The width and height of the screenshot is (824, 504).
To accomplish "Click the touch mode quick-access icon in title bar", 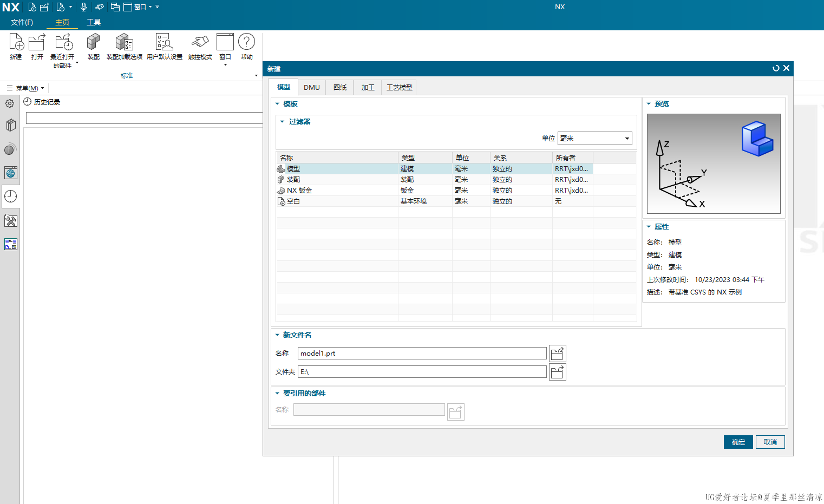I will click(100, 7).
